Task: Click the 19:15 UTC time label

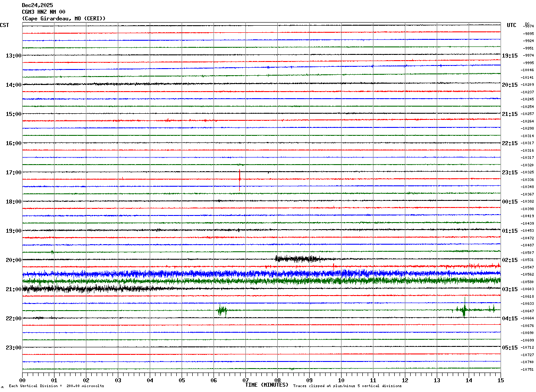Action: click(510, 56)
